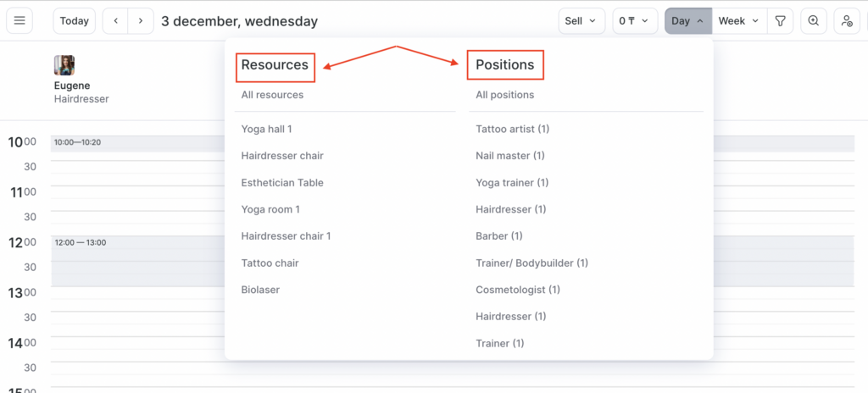868x393 pixels.
Task: Open the staff settings icon
Action: 847,21
